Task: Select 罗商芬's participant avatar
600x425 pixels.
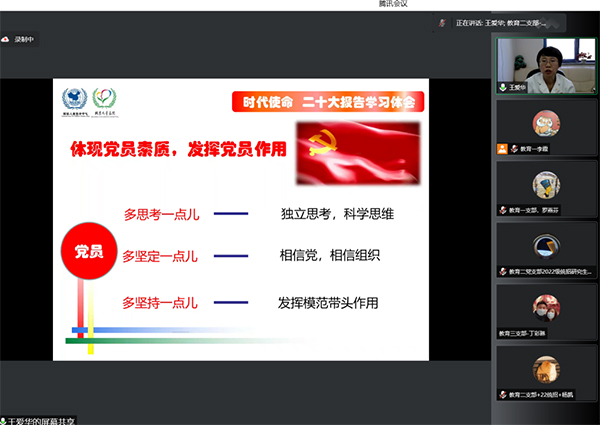Action: (x=546, y=184)
